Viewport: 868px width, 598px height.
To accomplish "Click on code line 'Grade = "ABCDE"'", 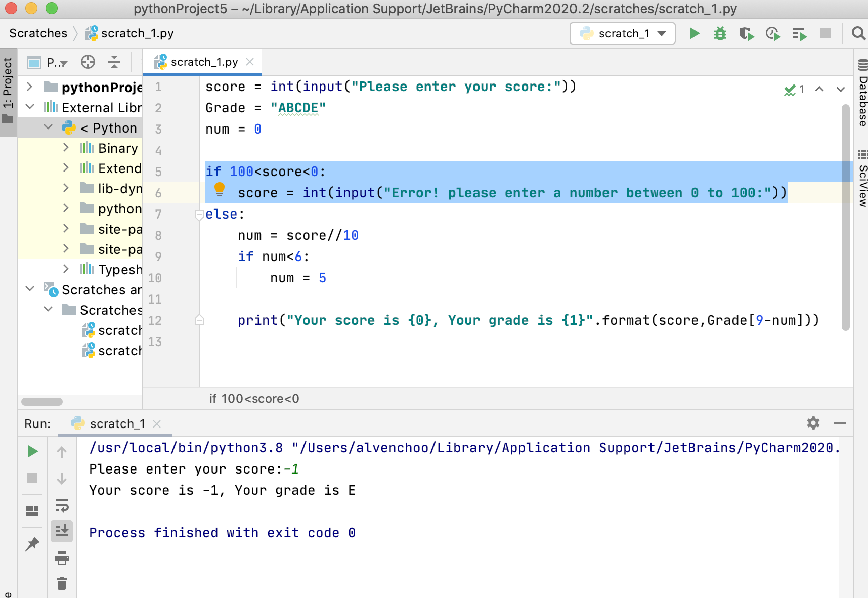I will 266,108.
